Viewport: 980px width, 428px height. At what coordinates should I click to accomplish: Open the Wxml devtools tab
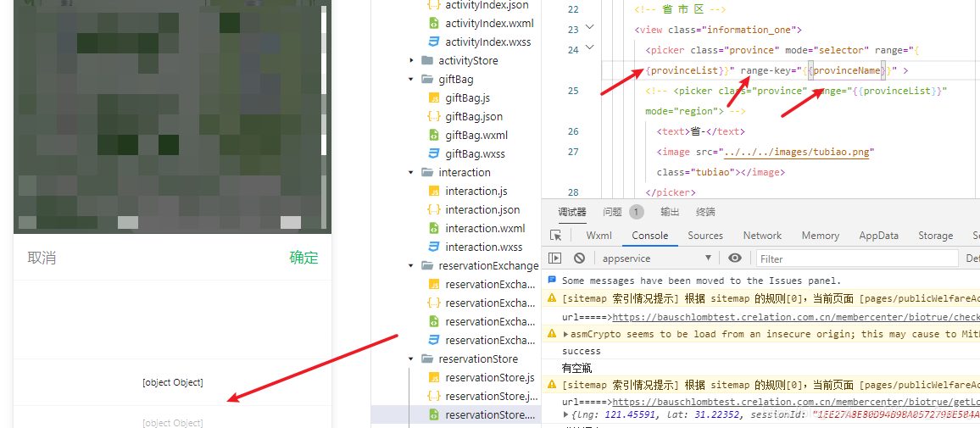point(599,236)
